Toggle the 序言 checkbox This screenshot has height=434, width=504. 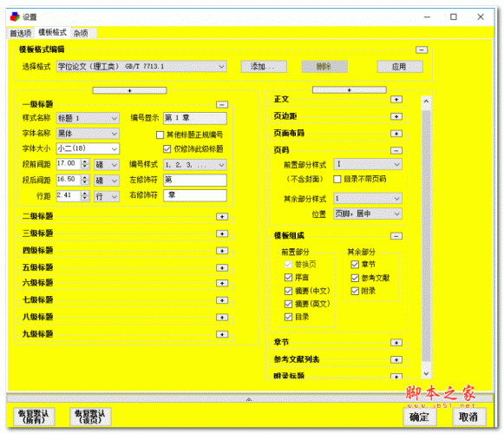[x=288, y=277]
